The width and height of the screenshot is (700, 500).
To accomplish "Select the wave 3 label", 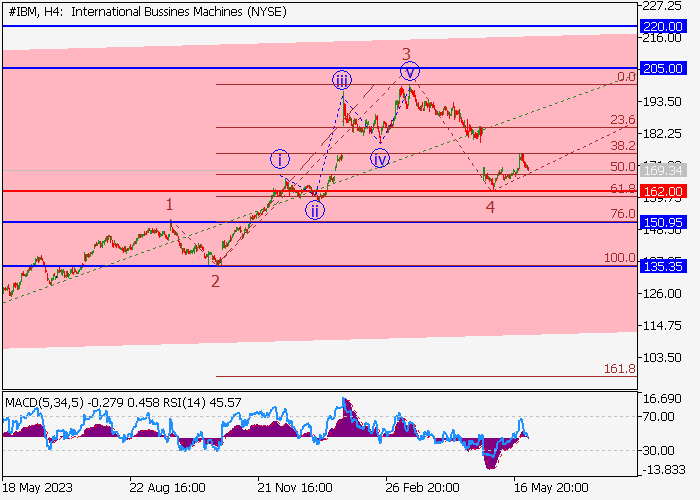I will click(x=406, y=54).
